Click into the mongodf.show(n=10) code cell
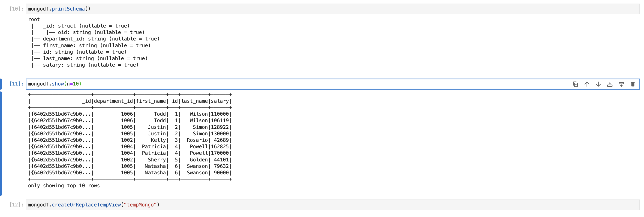The height and width of the screenshot is (217, 644). pyautogui.click(x=300, y=84)
